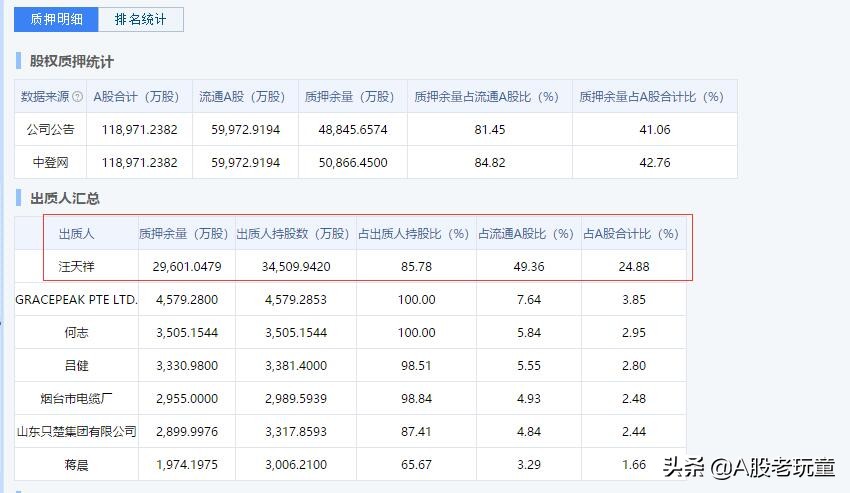The width and height of the screenshot is (850, 493).
Task: Switch to the 质押明细 tab
Action: [x=56, y=19]
